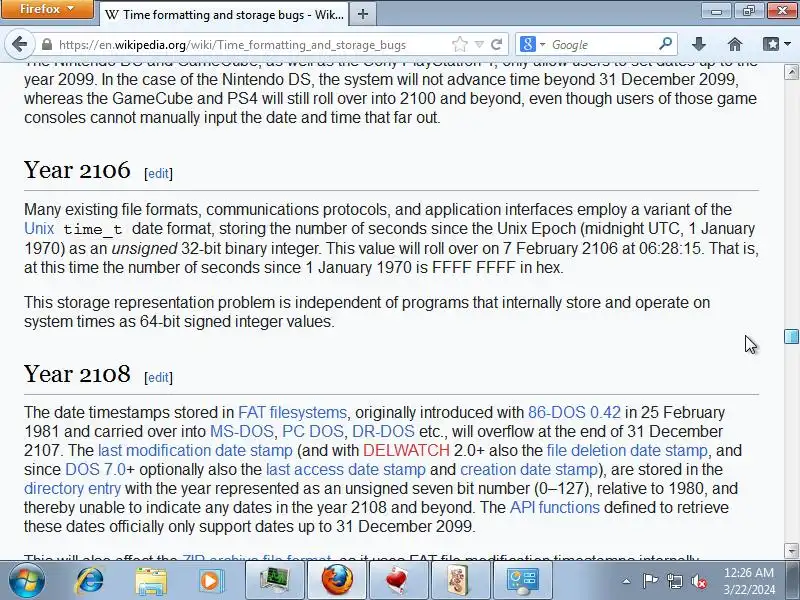Bookmark this page with the star icon
The image size is (800, 600).
(x=460, y=44)
